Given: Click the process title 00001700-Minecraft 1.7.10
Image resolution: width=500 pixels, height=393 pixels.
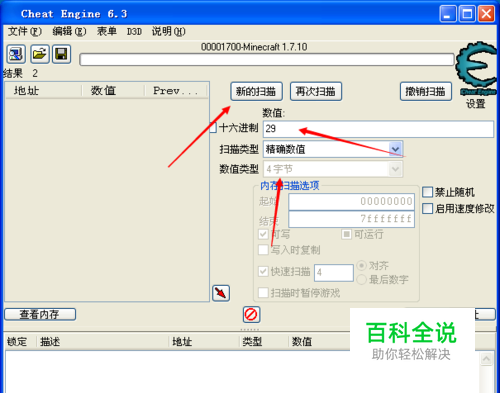Looking at the screenshot, I should tap(254, 47).
